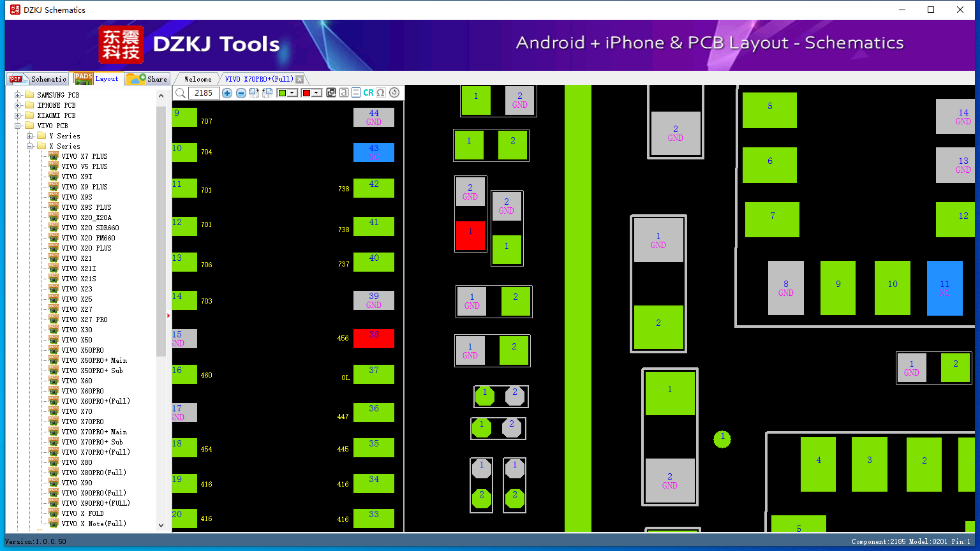
Task: Click the circular reset view icon
Action: (x=394, y=93)
